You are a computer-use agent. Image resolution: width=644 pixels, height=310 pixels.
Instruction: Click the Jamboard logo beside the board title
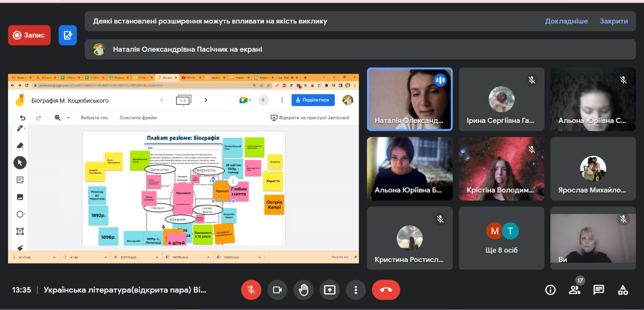pyautogui.click(x=20, y=100)
